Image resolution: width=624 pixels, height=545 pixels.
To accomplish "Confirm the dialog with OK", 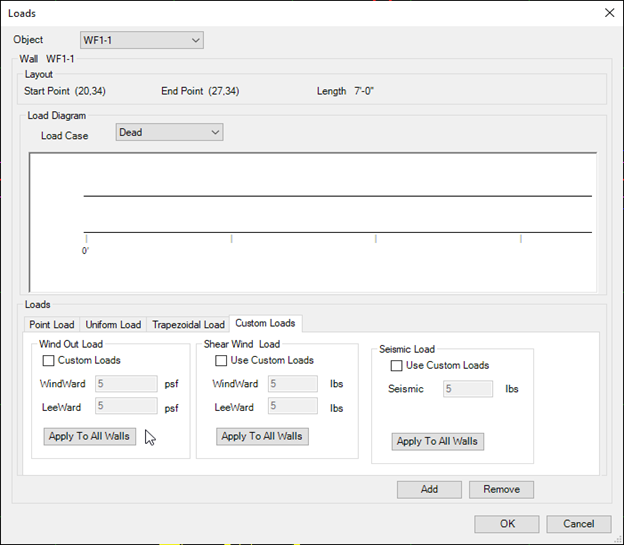I will (507, 524).
